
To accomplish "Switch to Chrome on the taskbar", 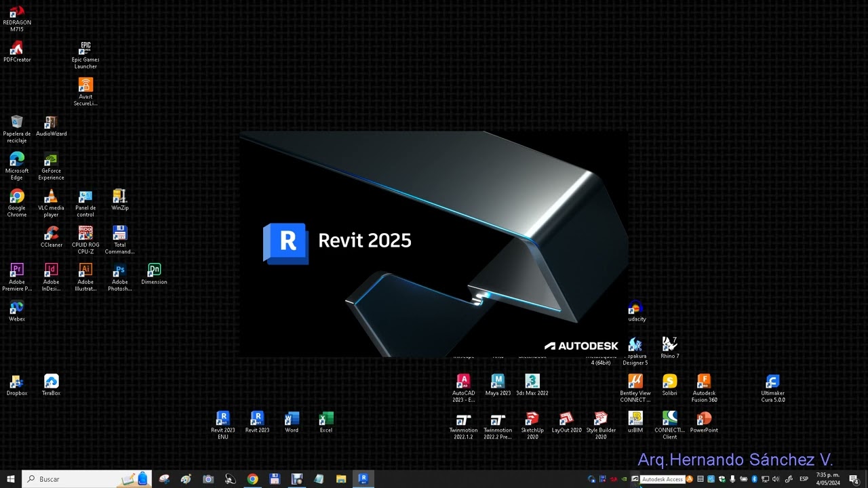I will coord(252,479).
